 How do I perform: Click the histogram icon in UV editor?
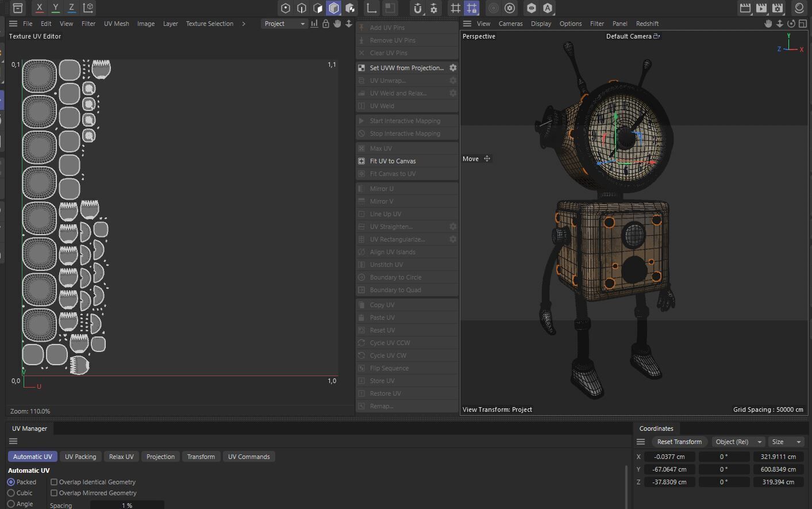[x=314, y=24]
